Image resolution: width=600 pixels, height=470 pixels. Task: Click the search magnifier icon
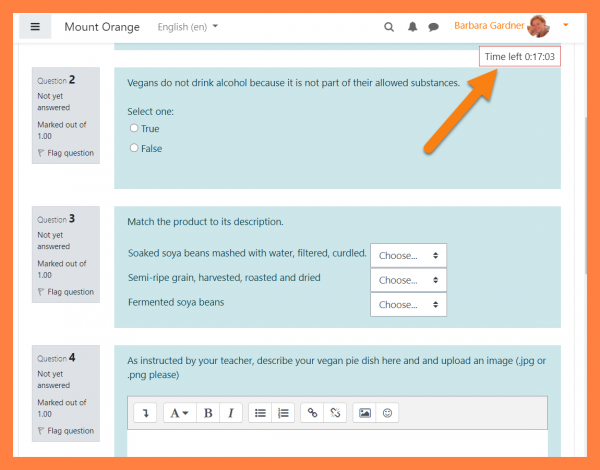[389, 27]
